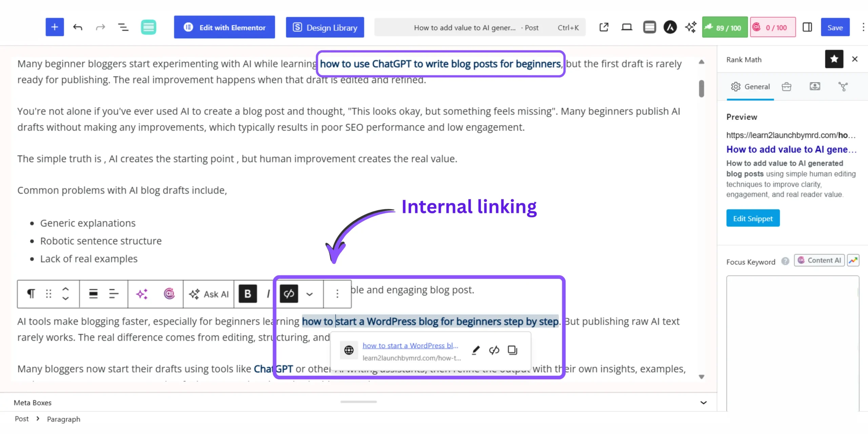
Task: Expand the Meta Boxes panel
Action: point(704,403)
